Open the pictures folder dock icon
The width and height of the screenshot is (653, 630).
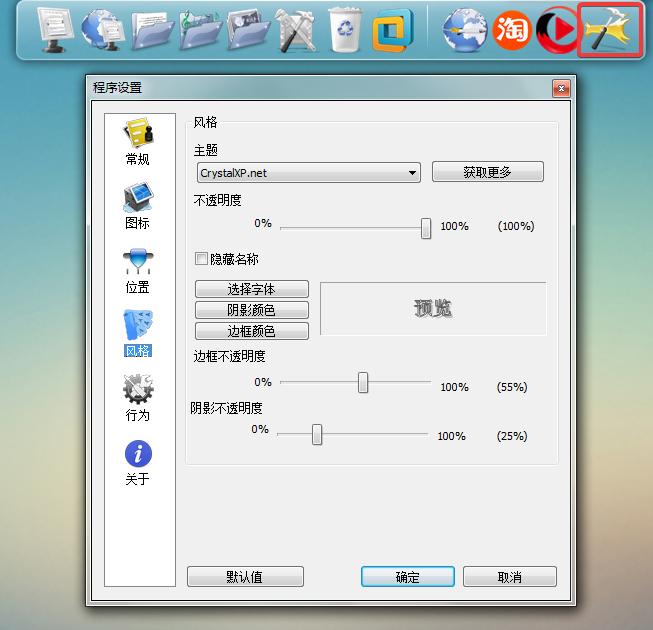248,31
